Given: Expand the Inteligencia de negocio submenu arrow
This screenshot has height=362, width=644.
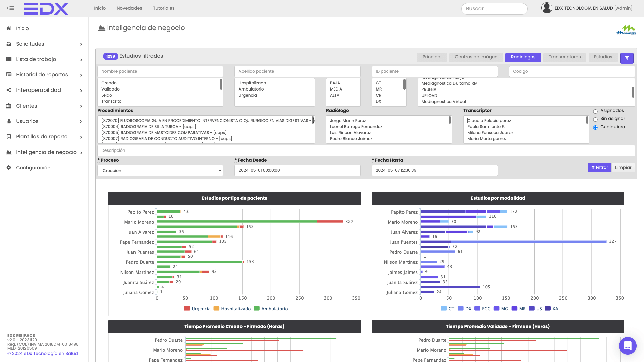Looking at the screenshot, I should (81, 153).
